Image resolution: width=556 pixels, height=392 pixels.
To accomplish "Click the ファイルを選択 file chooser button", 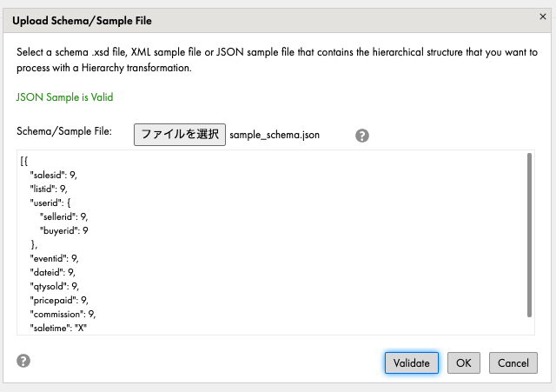I will (x=180, y=135).
